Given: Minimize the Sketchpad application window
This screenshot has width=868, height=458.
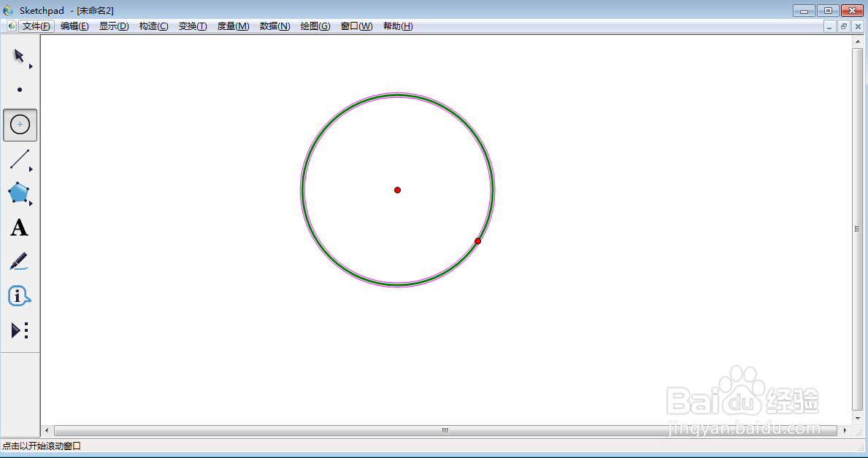Looking at the screenshot, I should click(x=803, y=10).
